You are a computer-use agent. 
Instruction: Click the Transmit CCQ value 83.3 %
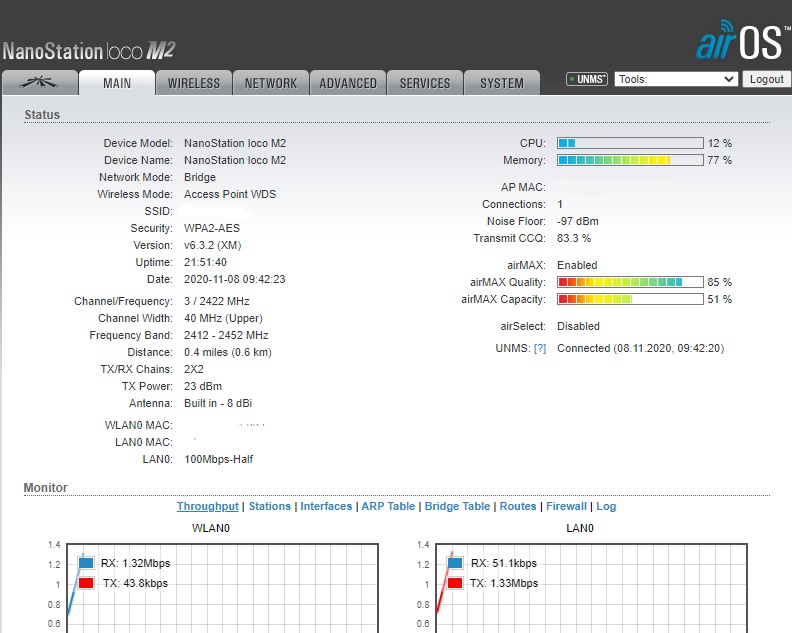coord(574,238)
